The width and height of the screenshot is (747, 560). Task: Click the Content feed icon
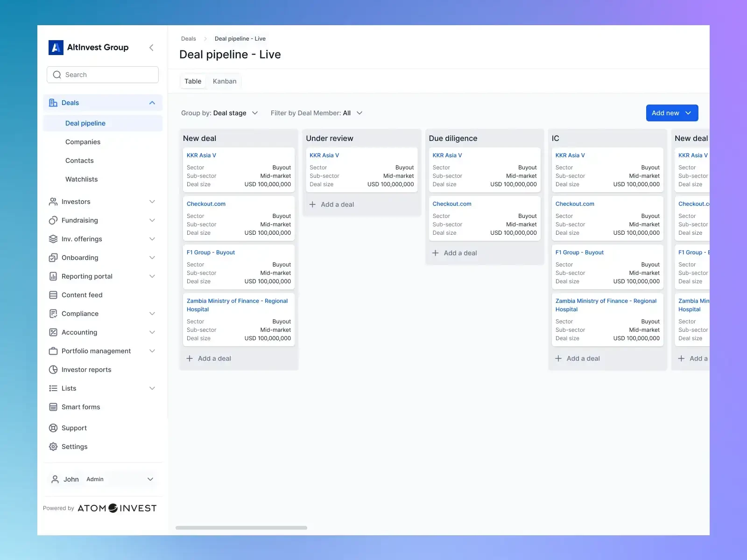coord(53,294)
